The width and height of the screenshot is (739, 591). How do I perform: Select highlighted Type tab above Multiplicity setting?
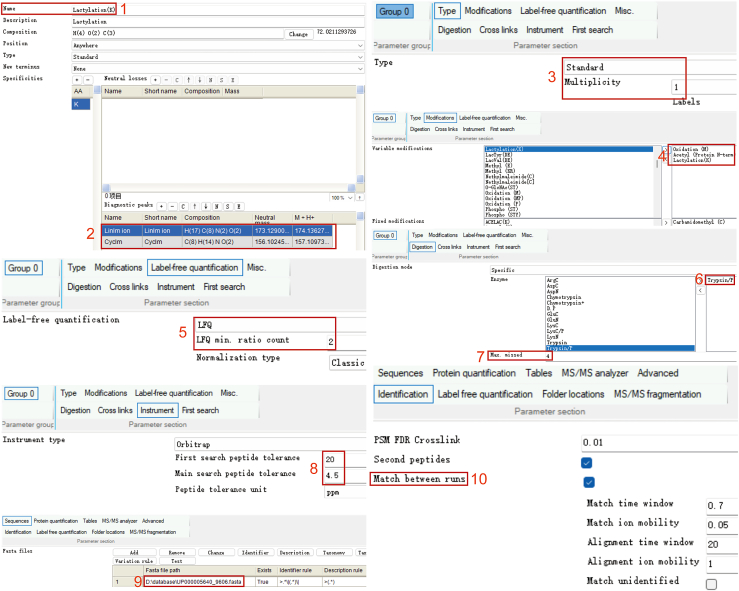[x=446, y=11]
